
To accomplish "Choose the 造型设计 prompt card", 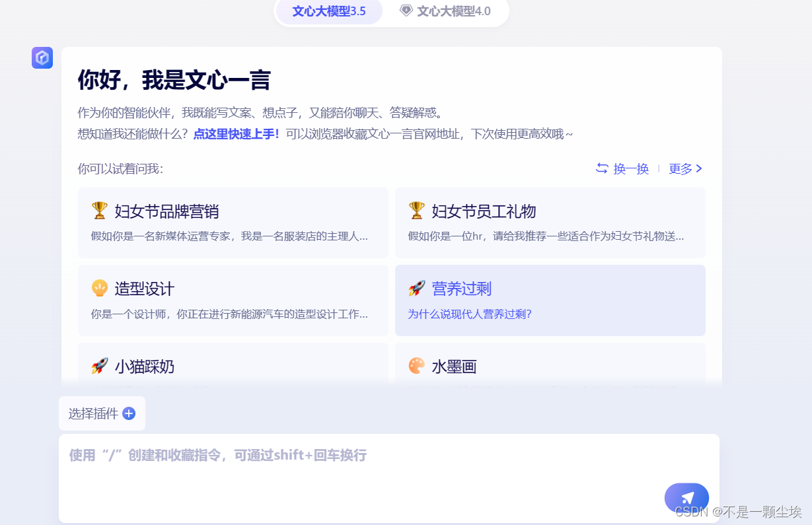I will [x=233, y=300].
